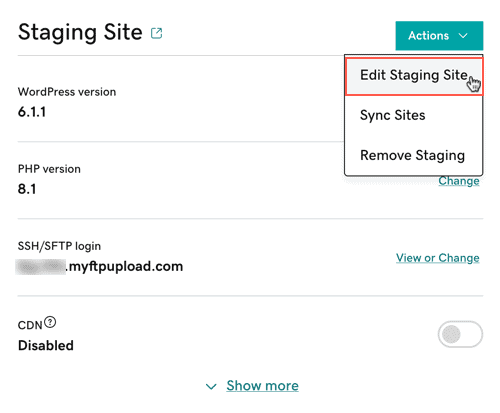This screenshot has width=500, height=413.
Task: Click the myftpupload.com SSH login address
Action: pos(99,267)
